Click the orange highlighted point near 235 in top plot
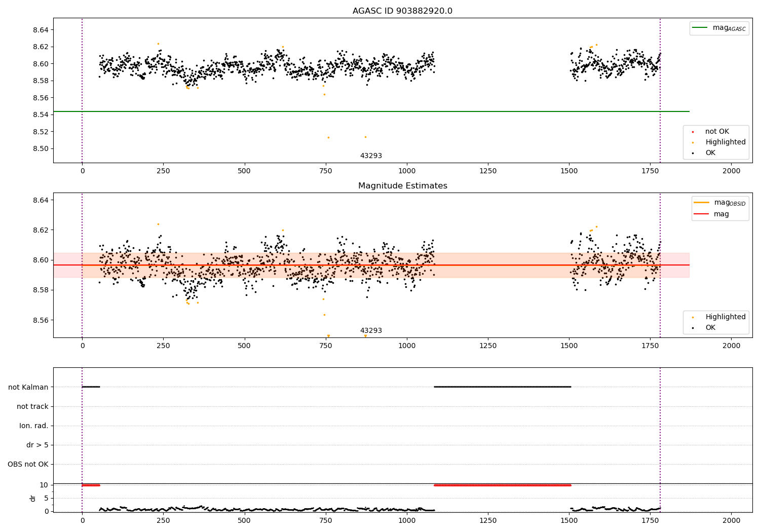 pos(158,44)
